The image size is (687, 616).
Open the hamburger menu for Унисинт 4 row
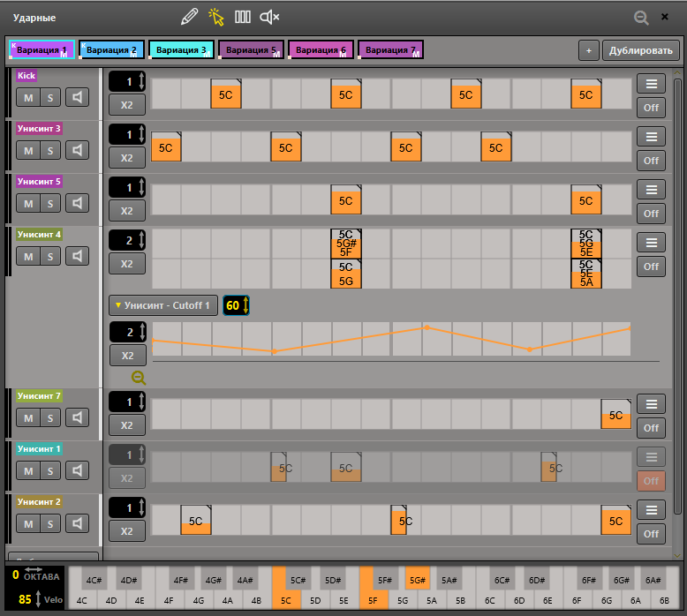click(x=651, y=243)
